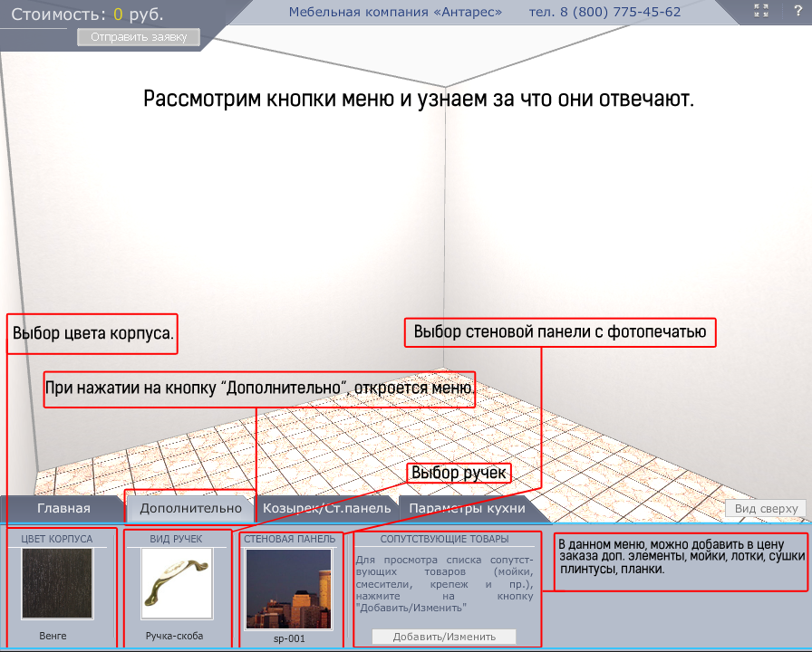Image resolution: width=812 pixels, height=652 pixels.
Task: Click the Ручка-скоба handle image
Action: tap(177, 583)
